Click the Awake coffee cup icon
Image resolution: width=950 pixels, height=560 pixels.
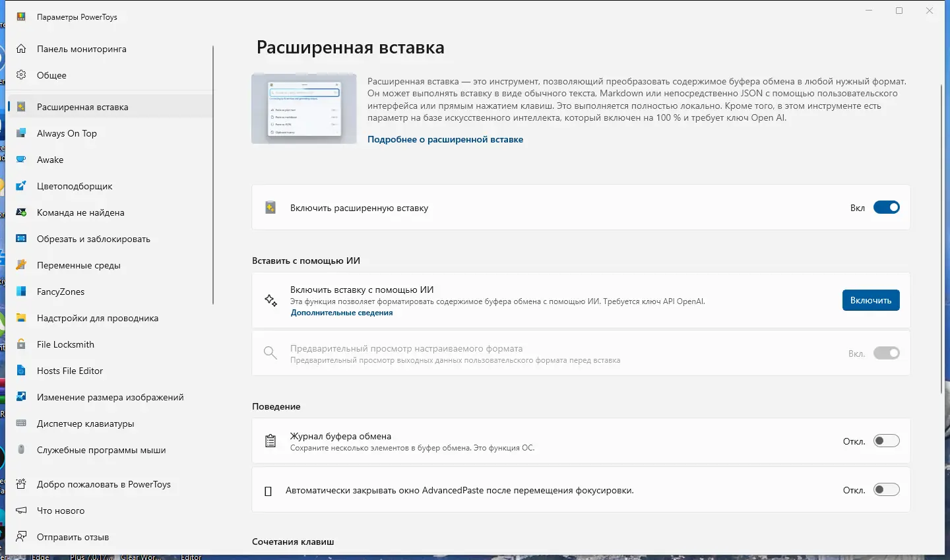pyautogui.click(x=21, y=160)
